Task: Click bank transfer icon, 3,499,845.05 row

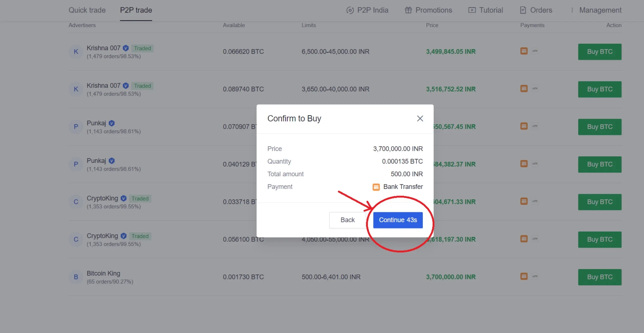Action: (x=524, y=51)
